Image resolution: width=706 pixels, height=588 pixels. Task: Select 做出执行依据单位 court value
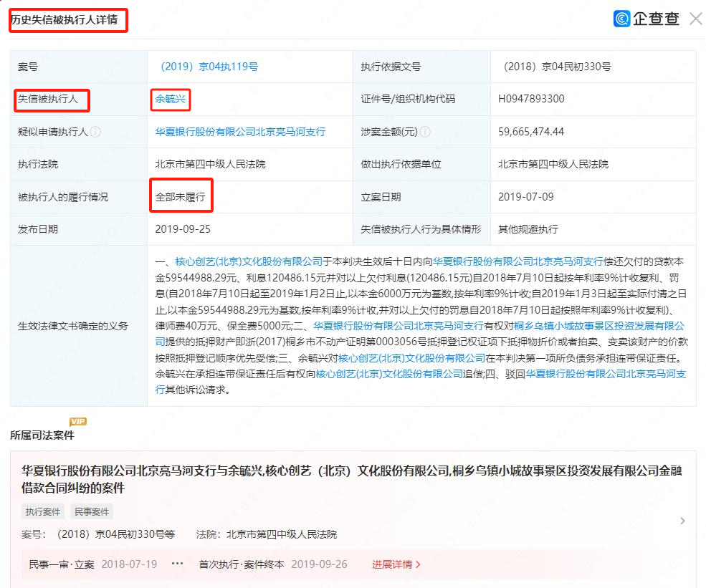[553, 164]
